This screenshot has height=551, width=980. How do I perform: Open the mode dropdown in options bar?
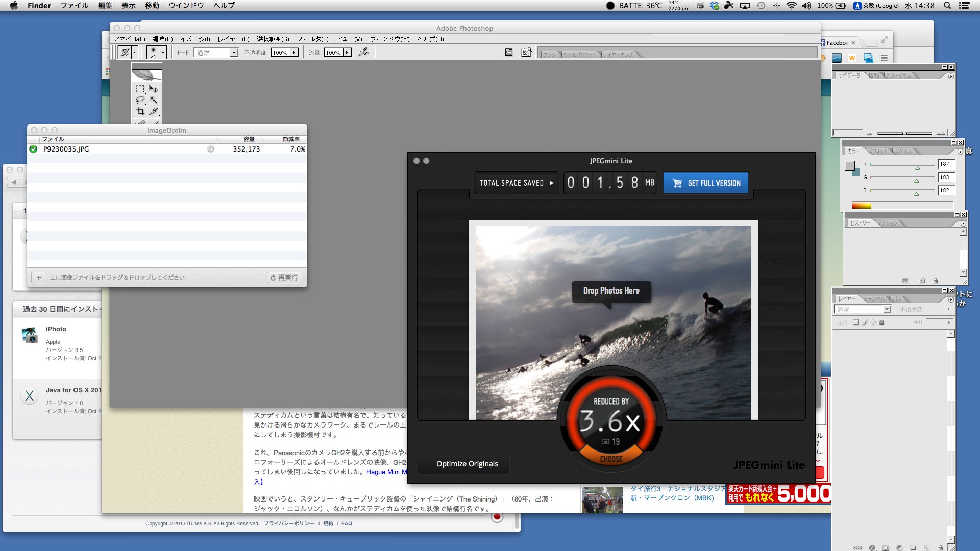pos(216,53)
